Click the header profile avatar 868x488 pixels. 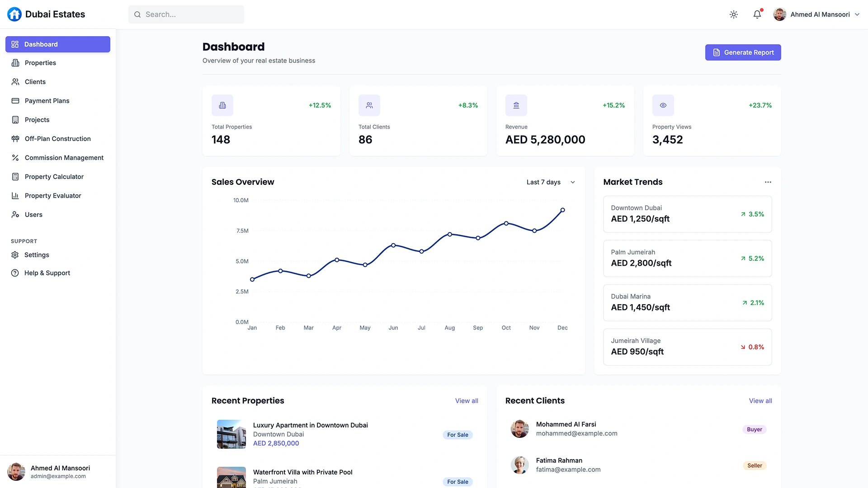(780, 14)
